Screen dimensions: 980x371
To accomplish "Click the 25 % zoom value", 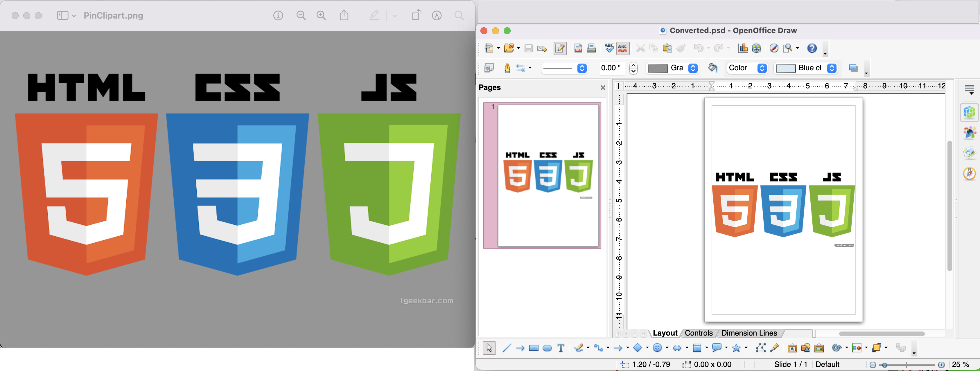I will click(961, 365).
